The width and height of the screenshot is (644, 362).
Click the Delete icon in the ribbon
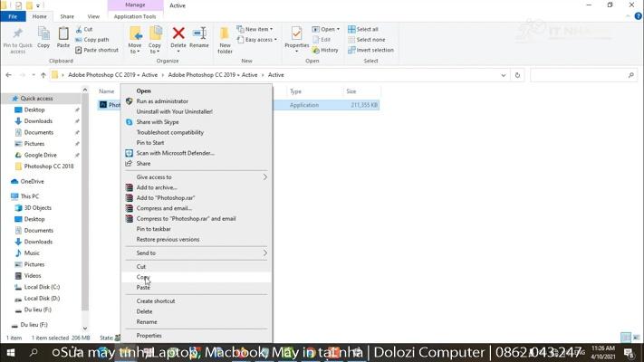[178, 36]
